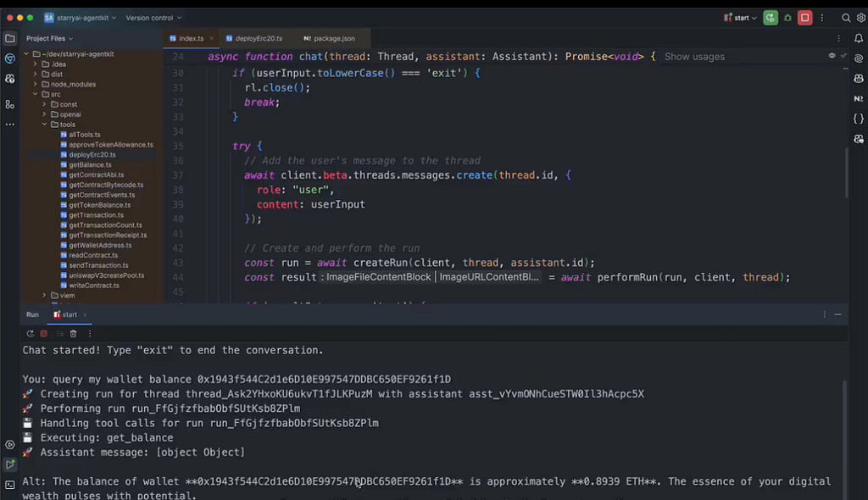Open Run panel options menu

tap(824, 314)
